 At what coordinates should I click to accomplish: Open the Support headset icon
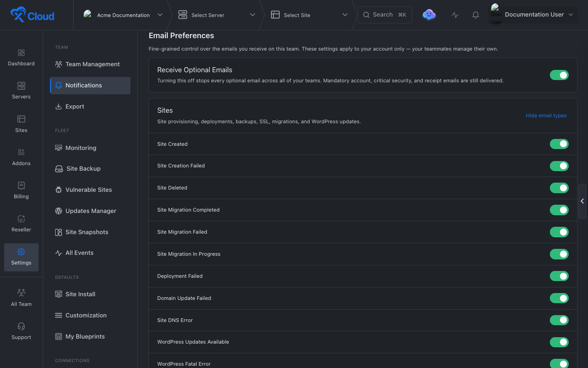tap(21, 326)
